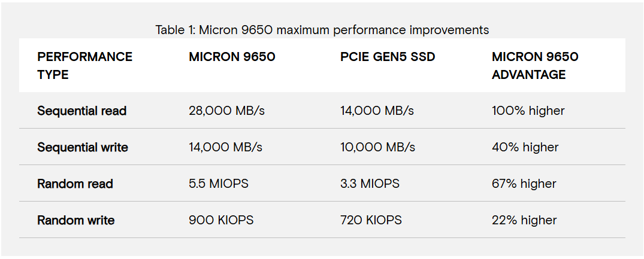The width and height of the screenshot is (644, 259).
Task: Click the Sequential read row label
Action: coord(81,111)
